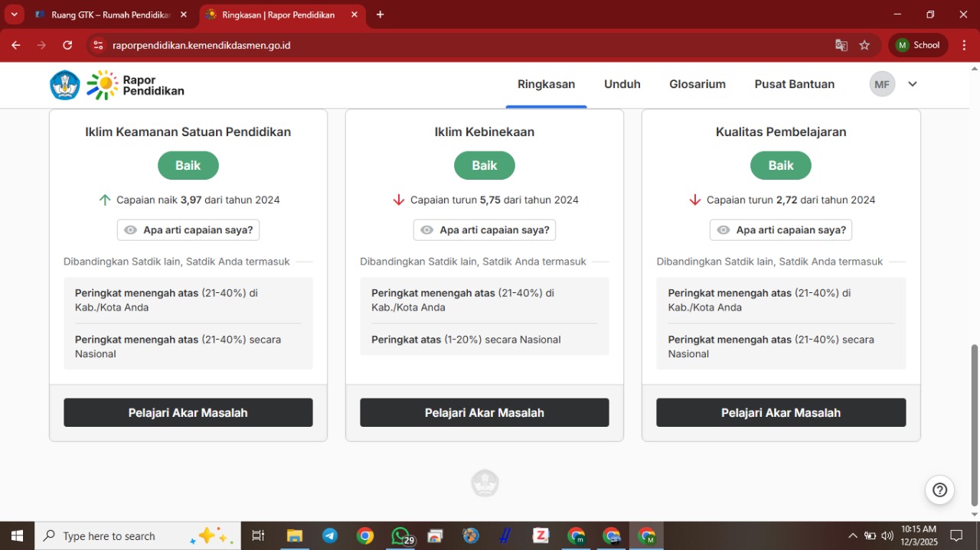The height and width of the screenshot is (550, 980).
Task: Reload the page
Action: tap(67, 45)
